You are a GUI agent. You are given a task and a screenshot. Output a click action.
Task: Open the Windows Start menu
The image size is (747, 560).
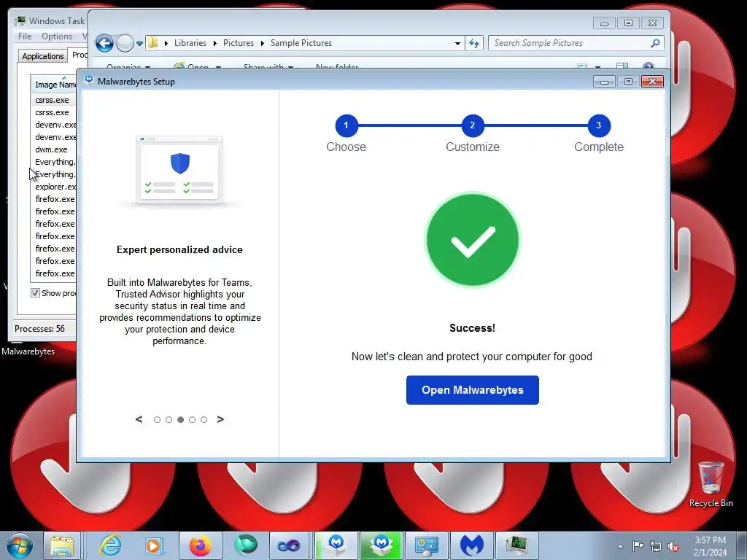(x=19, y=545)
